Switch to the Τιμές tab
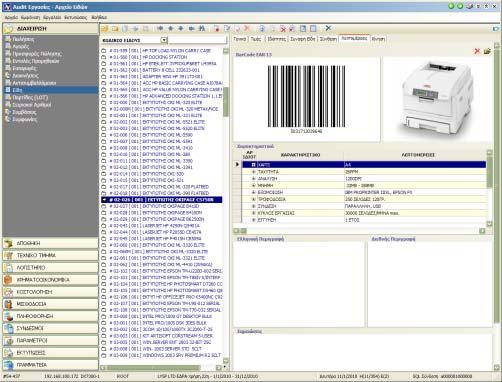The width and height of the screenshot is (502, 382). pyautogui.click(x=256, y=39)
